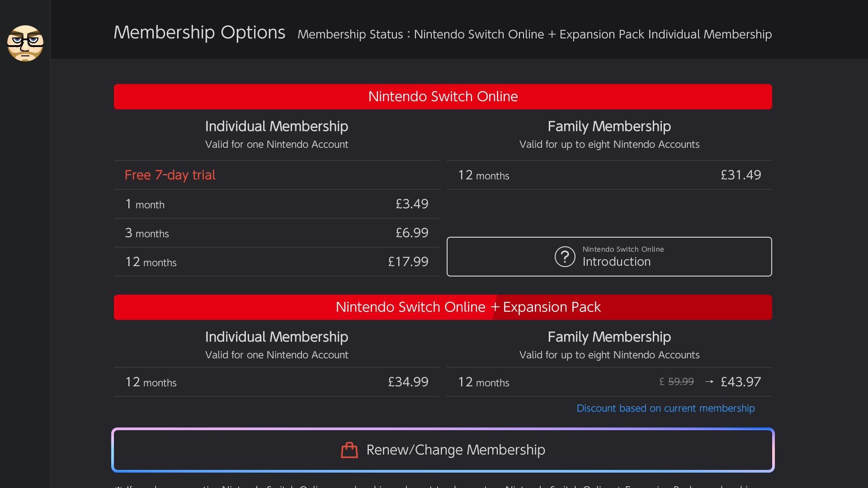This screenshot has width=868, height=488.
Task: Click the Membership Options title
Action: 199,32
